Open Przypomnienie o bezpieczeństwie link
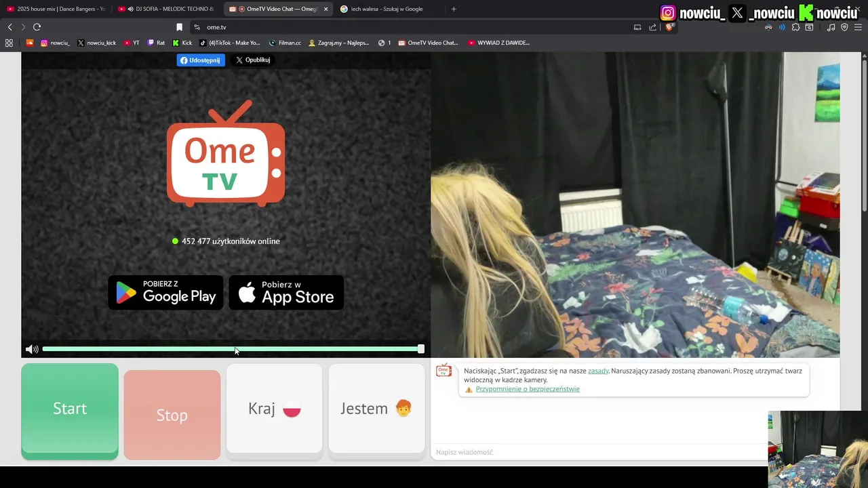The image size is (868, 488). point(528,389)
